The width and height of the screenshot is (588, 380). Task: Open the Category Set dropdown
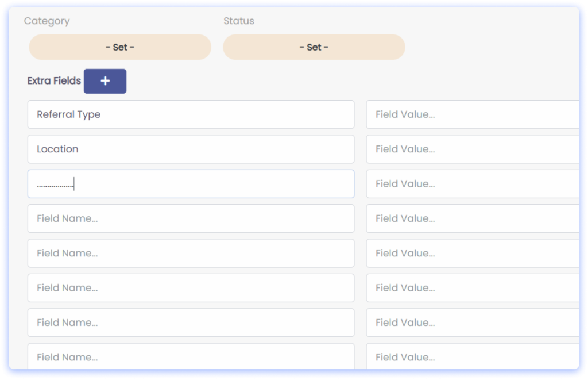[120, 47]
